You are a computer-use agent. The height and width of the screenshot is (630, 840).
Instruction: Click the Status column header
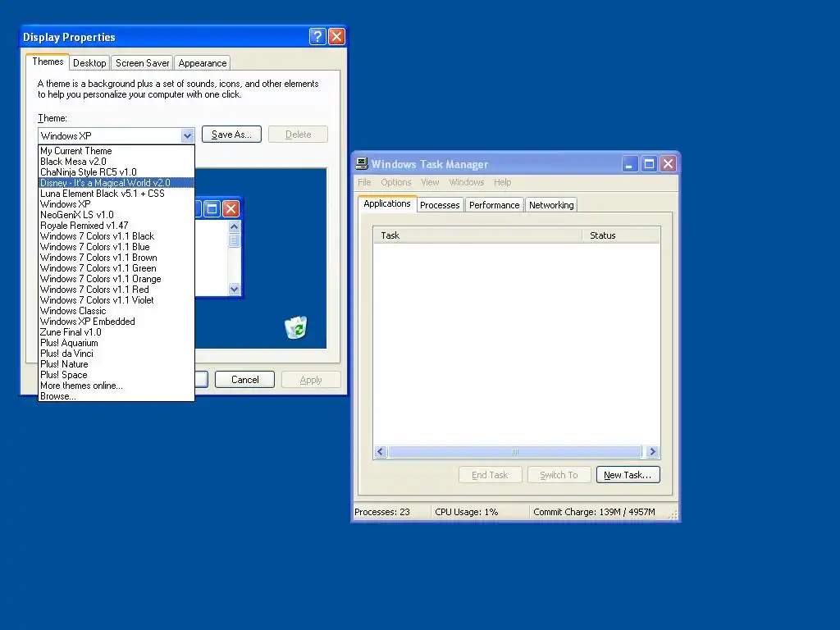[x=622, y=235]
